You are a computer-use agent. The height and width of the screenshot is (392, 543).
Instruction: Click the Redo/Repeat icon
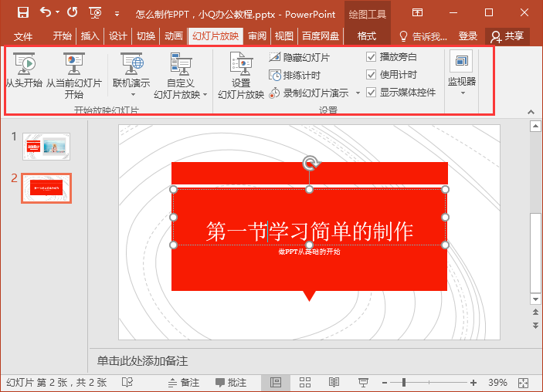tap(72, 13)
